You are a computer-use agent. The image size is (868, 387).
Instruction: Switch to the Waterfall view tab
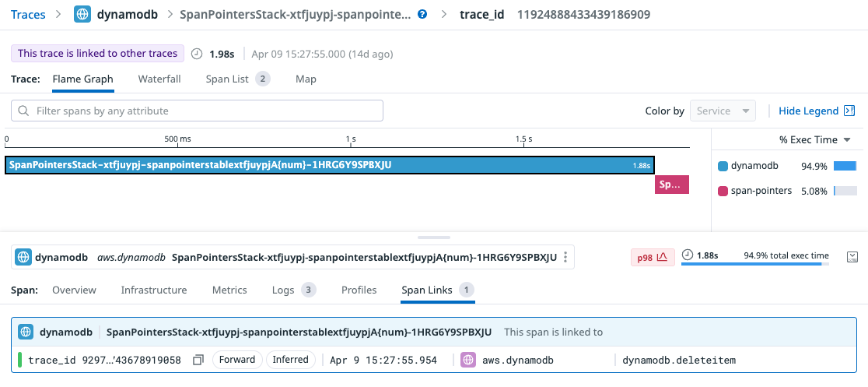tap(159, 79)
